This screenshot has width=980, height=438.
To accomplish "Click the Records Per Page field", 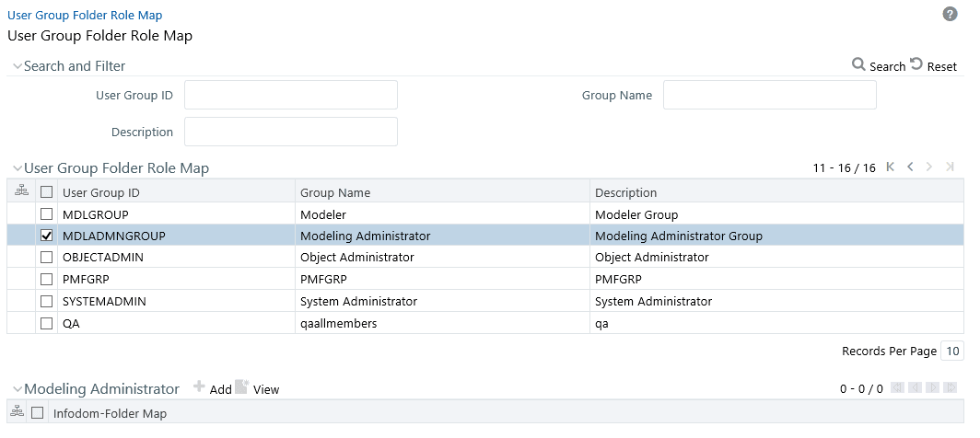I will click(x=951, y=351).
